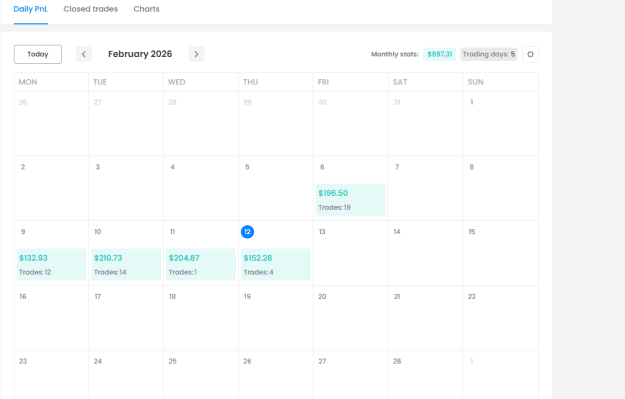Screen dimensions: 625x399
Task: Open February 11 PnL card $204.87
Action: point(201,265)
